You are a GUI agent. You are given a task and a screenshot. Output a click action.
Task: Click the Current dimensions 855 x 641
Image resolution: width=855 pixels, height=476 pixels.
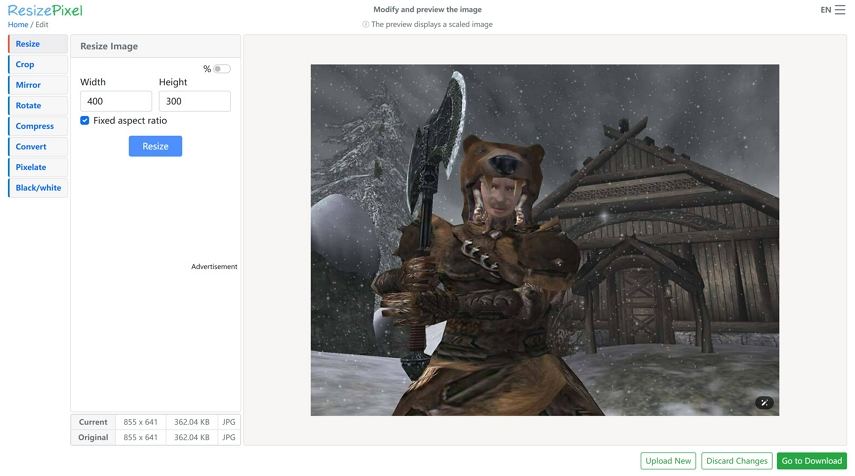(140, 422)
